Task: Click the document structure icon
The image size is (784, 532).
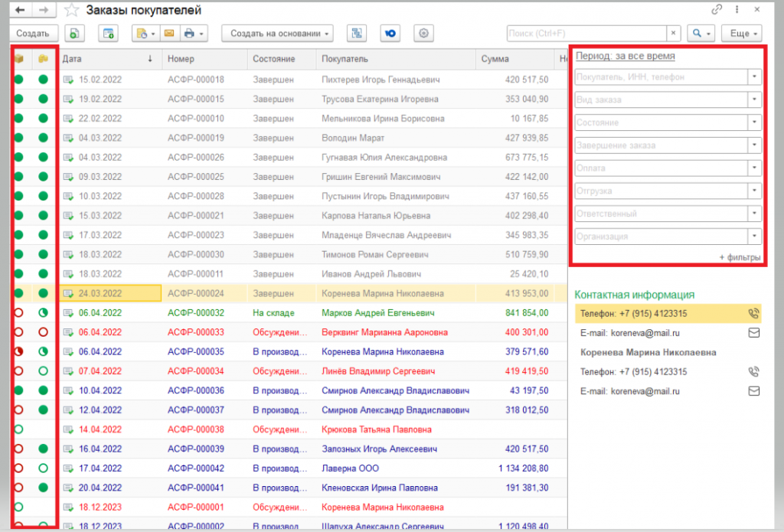Action: [357, 34]
